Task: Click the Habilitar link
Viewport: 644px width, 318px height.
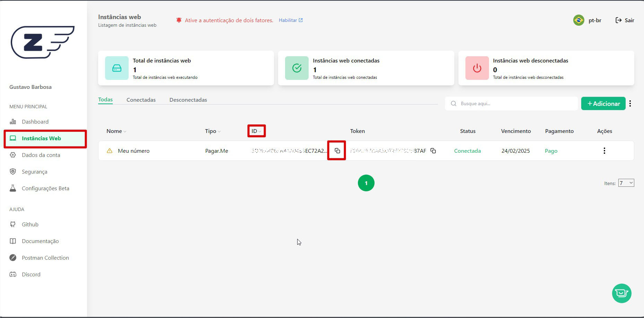Action: coord(291,20)
